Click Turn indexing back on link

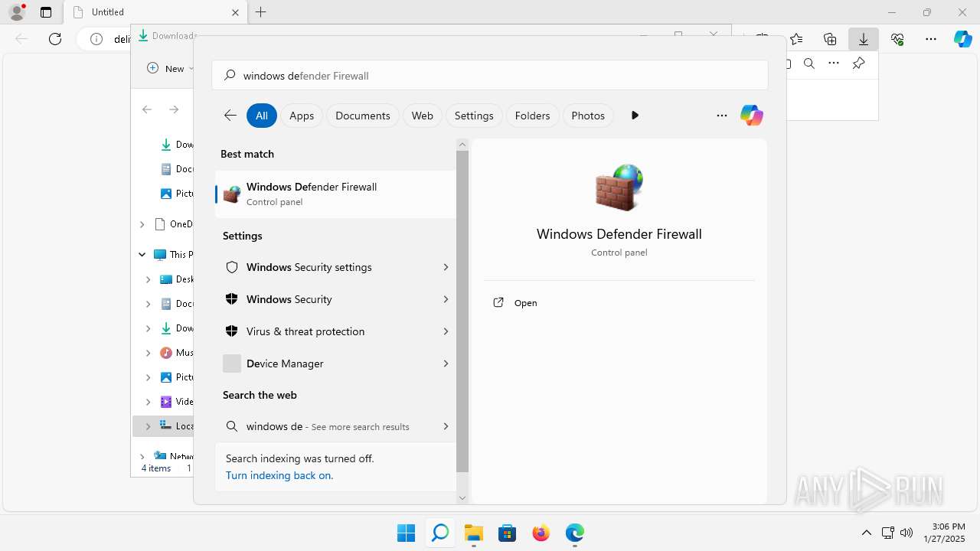[279, 475]
